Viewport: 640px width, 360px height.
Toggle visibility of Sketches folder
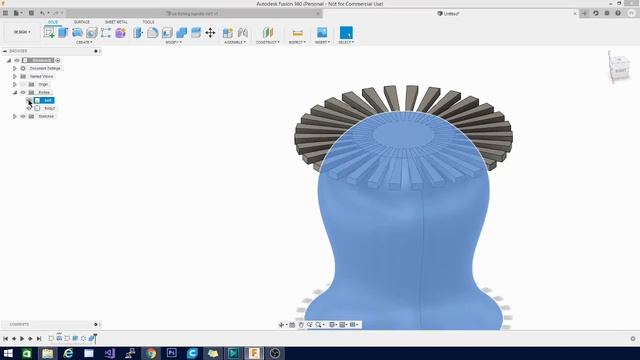pyautogui.click(x=23, y=116)
